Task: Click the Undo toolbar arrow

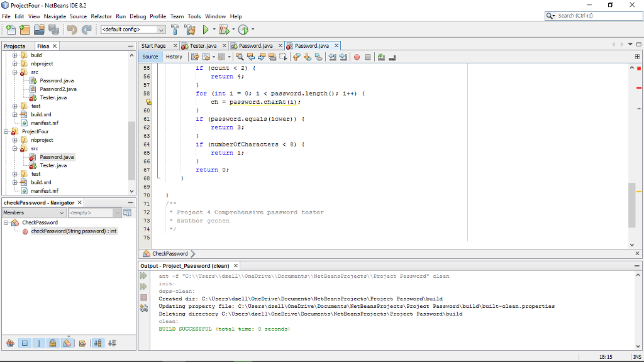Action: click(x=72, y=30)
